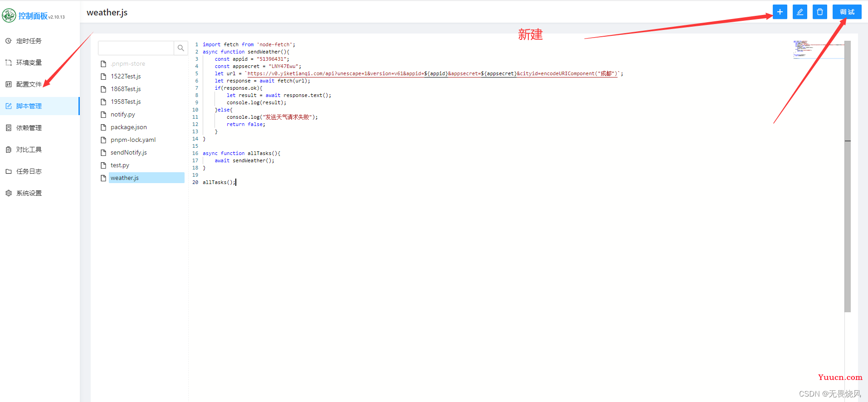The width and height of the screenshot is (868, 402).
Task: Click the icon beside 依赖管理
Action: (9, 128)
